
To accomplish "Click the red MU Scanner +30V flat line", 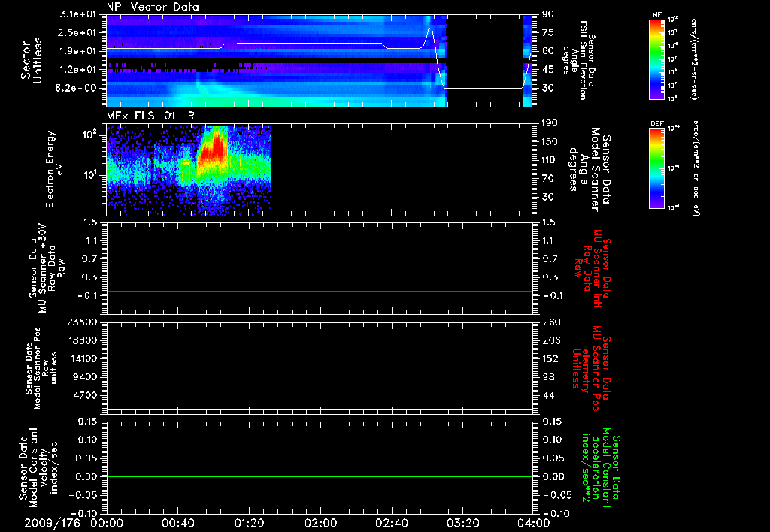I will (320, 291).
